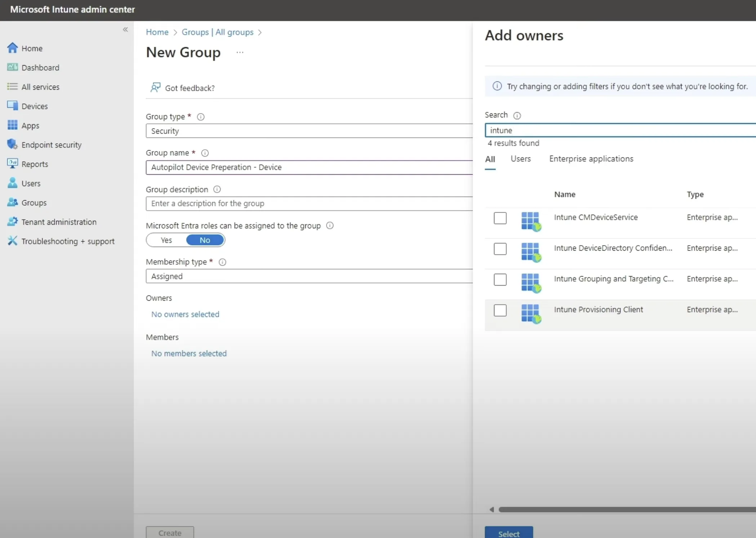
Task: Click the Devices sidebar icon
Action: click(12, 106)
